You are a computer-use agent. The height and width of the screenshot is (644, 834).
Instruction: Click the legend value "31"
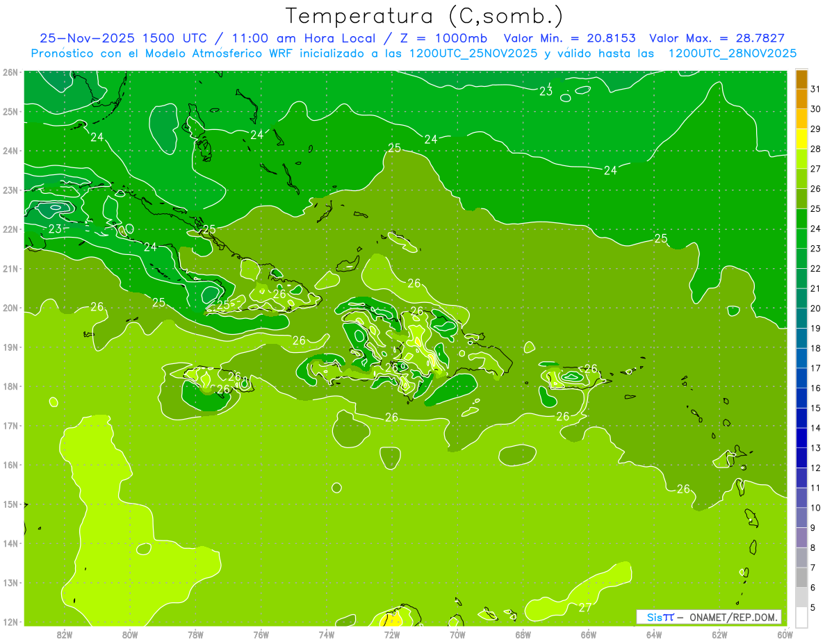pyautogui.click(x=815, y=89)
